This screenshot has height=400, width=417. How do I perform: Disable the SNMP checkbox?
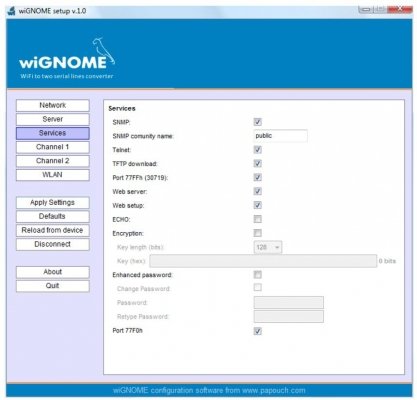(x=258, y=122)
